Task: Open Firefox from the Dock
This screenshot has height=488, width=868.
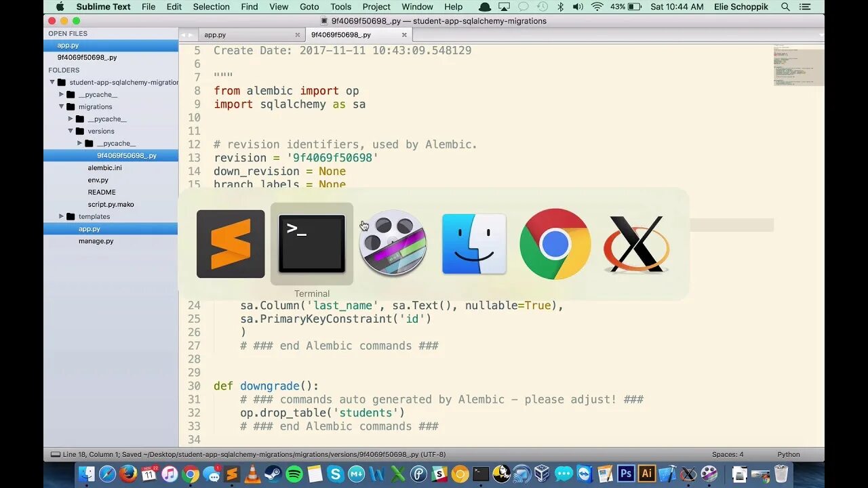Action: (x=128, y=473)
